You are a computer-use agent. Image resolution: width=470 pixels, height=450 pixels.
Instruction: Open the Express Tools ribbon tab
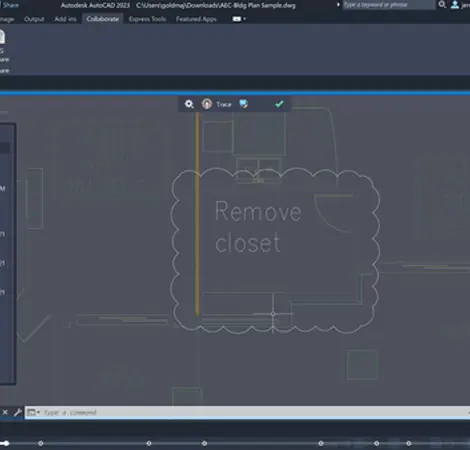coord(147,19)
